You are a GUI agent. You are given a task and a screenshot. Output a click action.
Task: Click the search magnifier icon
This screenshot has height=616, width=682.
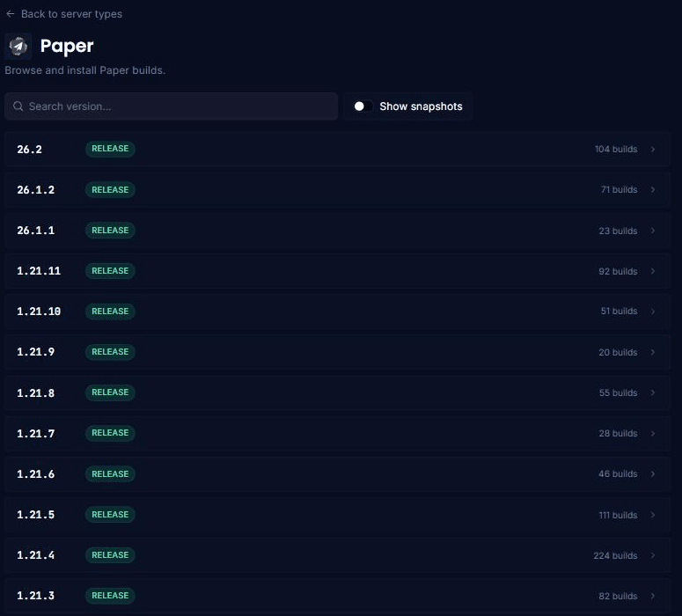coord(18,106)
